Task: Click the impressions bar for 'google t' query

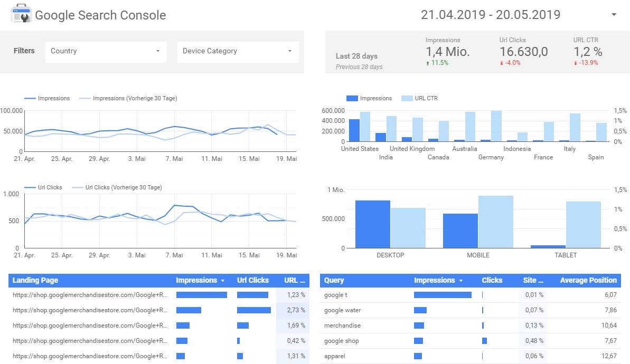Action: click(x=443, y=295)
